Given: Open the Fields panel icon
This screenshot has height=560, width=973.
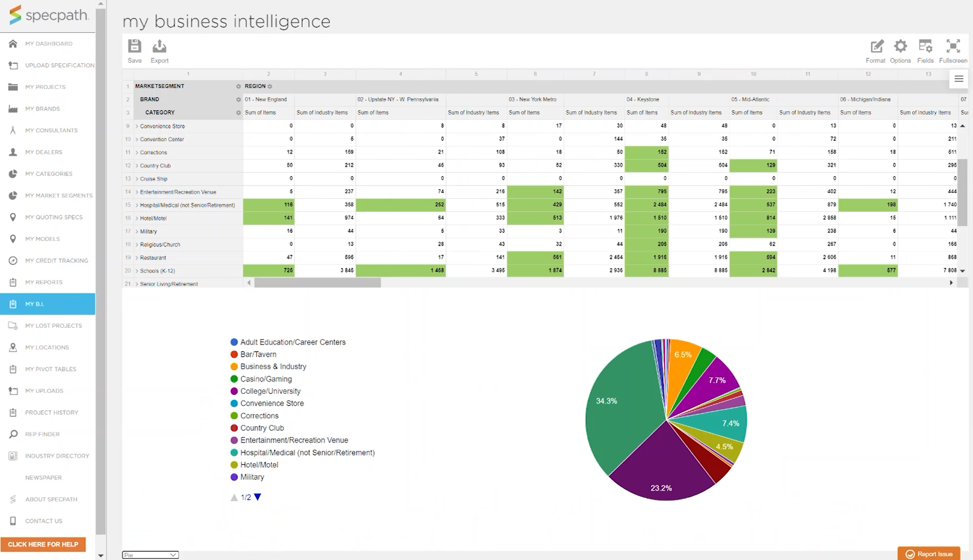Looking at the screenshot, I should (x=926, y=47).
